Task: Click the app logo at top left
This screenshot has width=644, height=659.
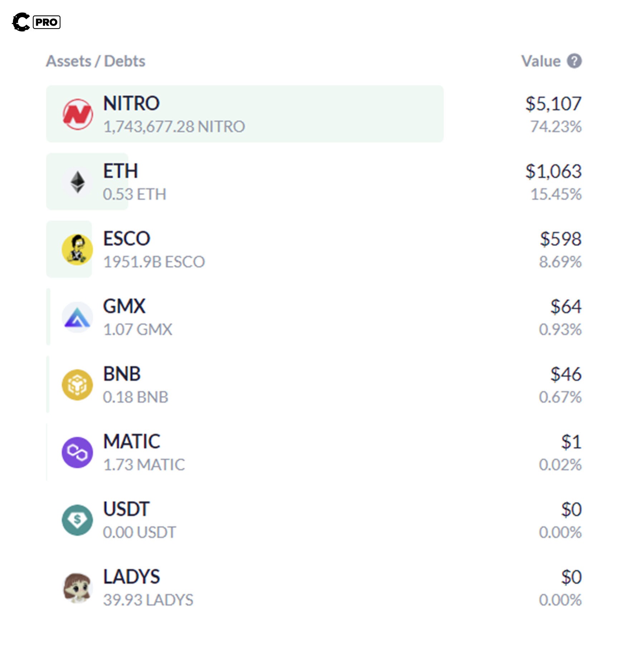Action: (x=21, y=22)
